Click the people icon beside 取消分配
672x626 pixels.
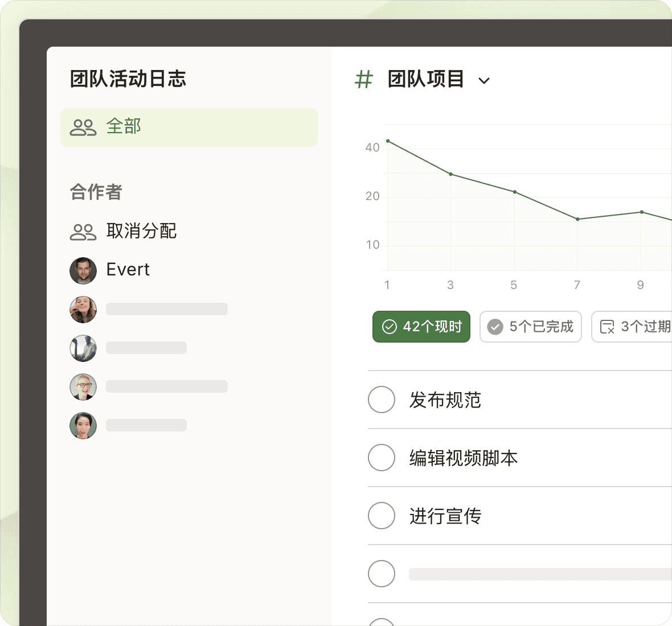point(83,232)
